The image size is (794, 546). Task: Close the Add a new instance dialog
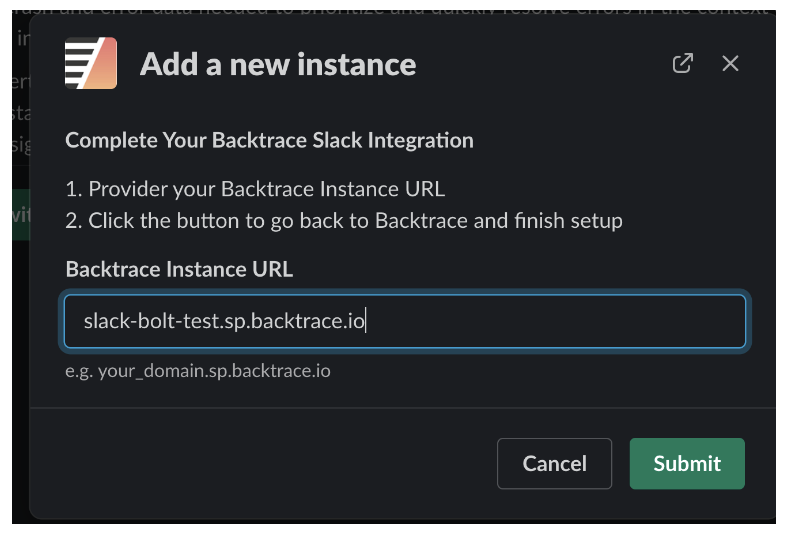(730, 64)
